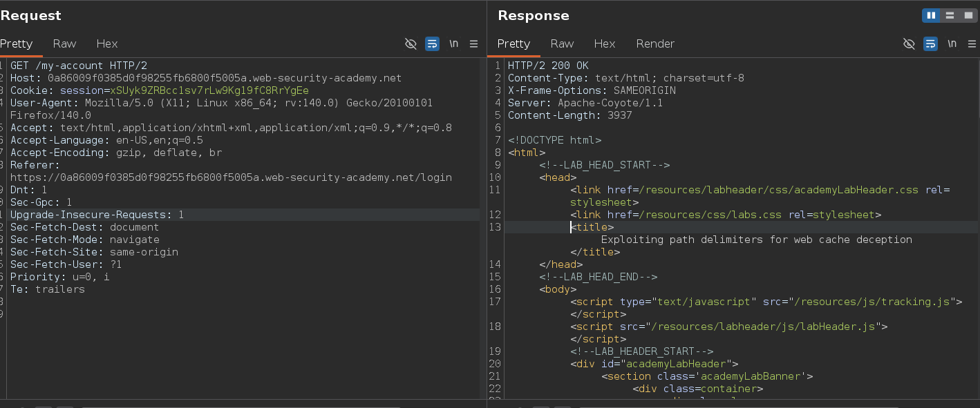
Task: Click the labs.css stylesheet link line
Action: click(726, 215)
